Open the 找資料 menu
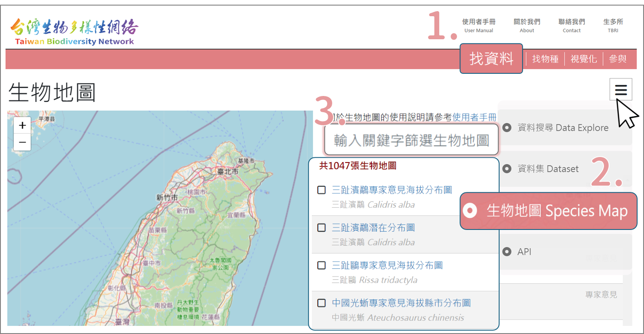 click(491, 59)
